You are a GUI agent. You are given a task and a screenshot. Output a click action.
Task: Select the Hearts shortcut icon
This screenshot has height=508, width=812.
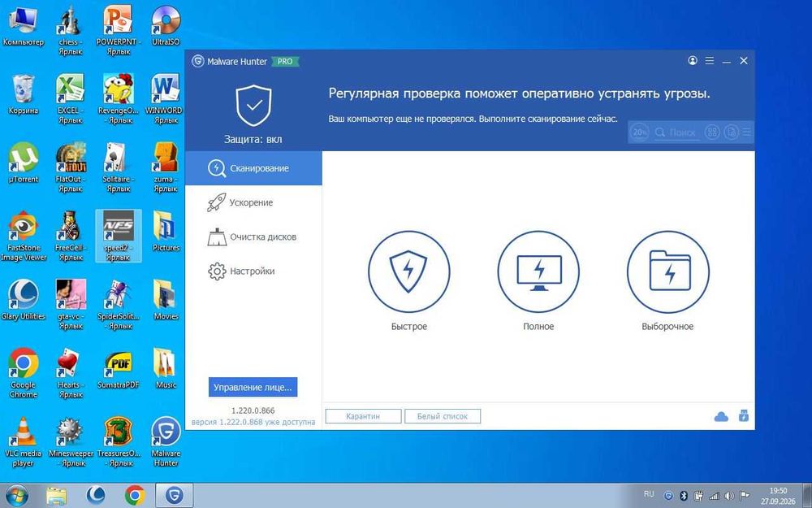point(70,373)
